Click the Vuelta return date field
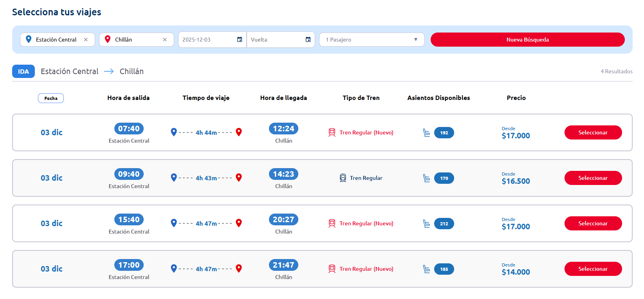 point(276,40)
